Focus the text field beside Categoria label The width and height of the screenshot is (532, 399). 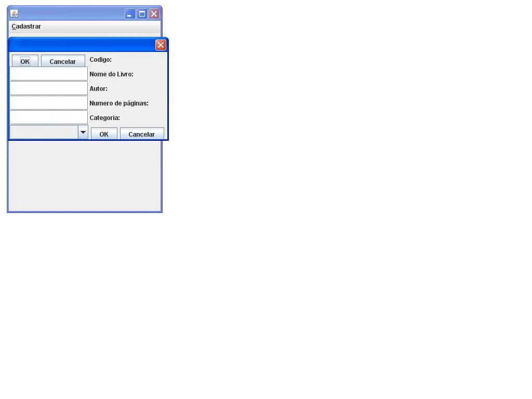[48, 117]
